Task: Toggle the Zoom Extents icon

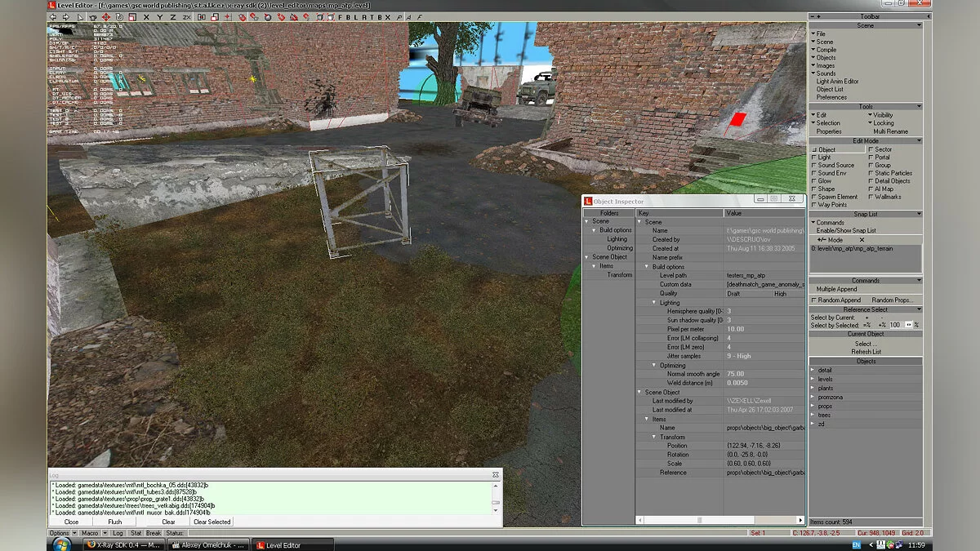Action: [320, 16]
